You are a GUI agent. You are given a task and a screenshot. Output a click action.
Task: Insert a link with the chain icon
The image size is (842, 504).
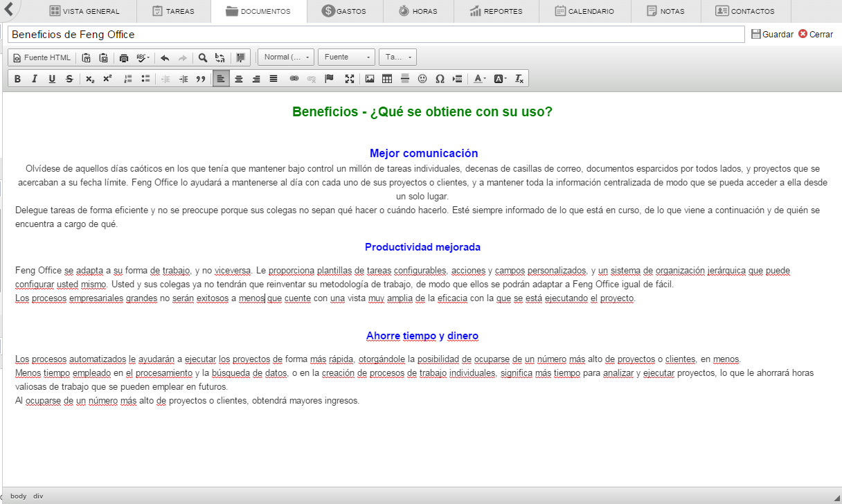click(294, 79)
